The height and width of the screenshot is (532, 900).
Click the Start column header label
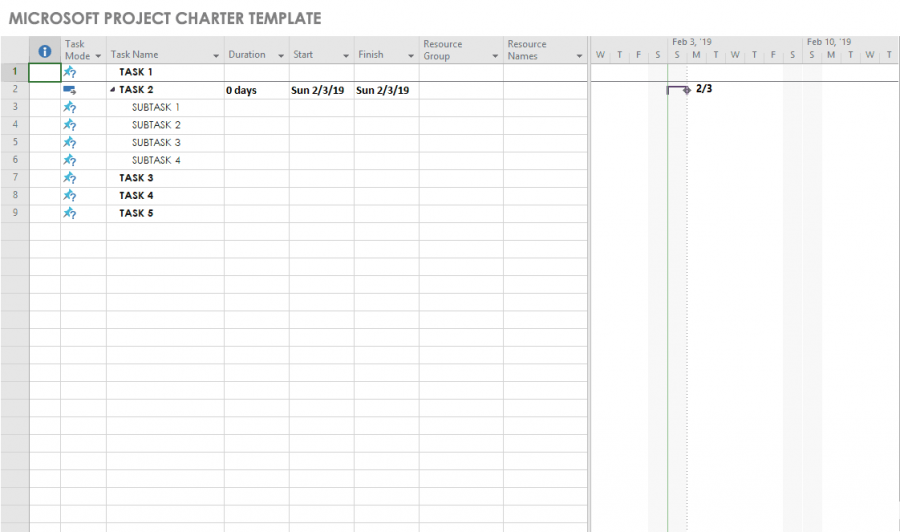[303, 55]
